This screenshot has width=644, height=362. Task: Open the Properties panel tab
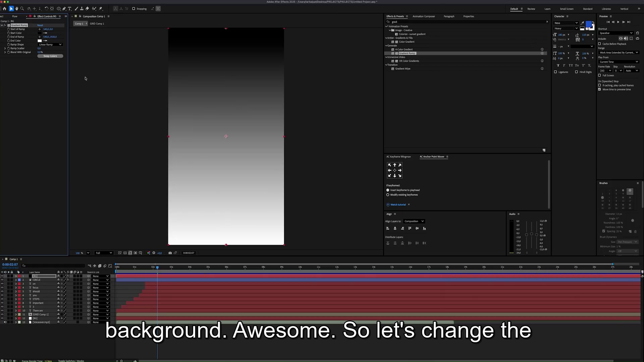click(x=469, y=16)
